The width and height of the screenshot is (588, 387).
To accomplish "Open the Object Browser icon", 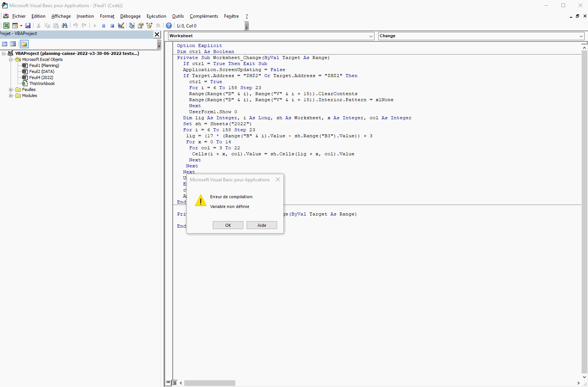I will (x=149, y=26).
